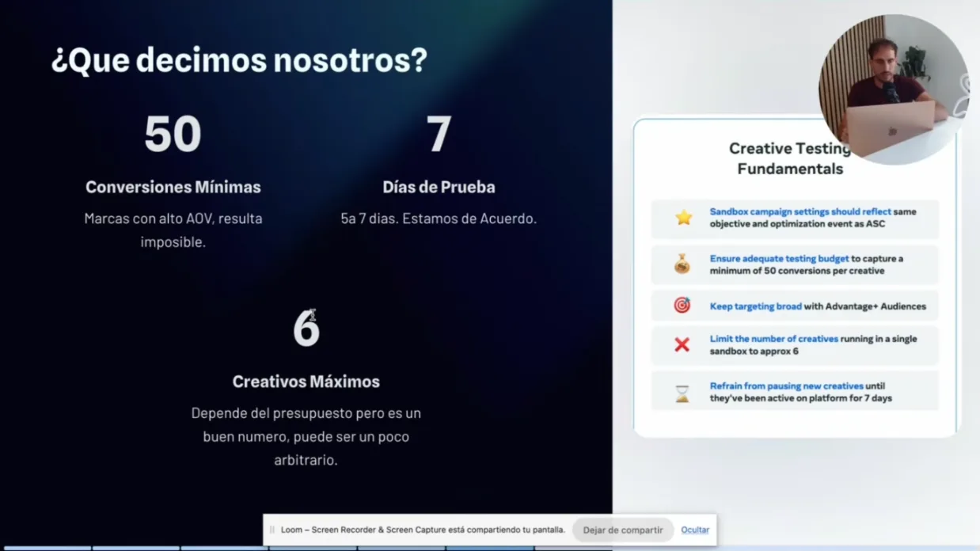Screen dimensions: 980x551
Task: Click the 'Sandbox campaign settings should reflect' text
Action: (x=800, y=211)
